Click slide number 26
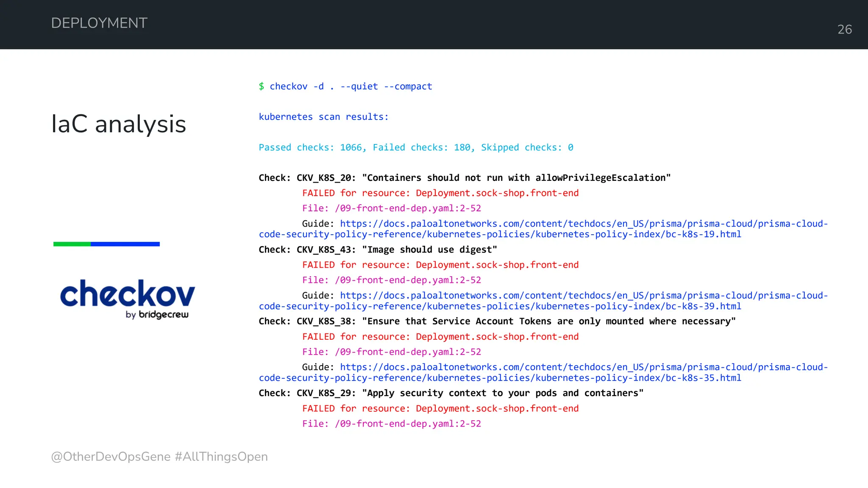Viewport: 868px width, 488px height. click(844, 29)
